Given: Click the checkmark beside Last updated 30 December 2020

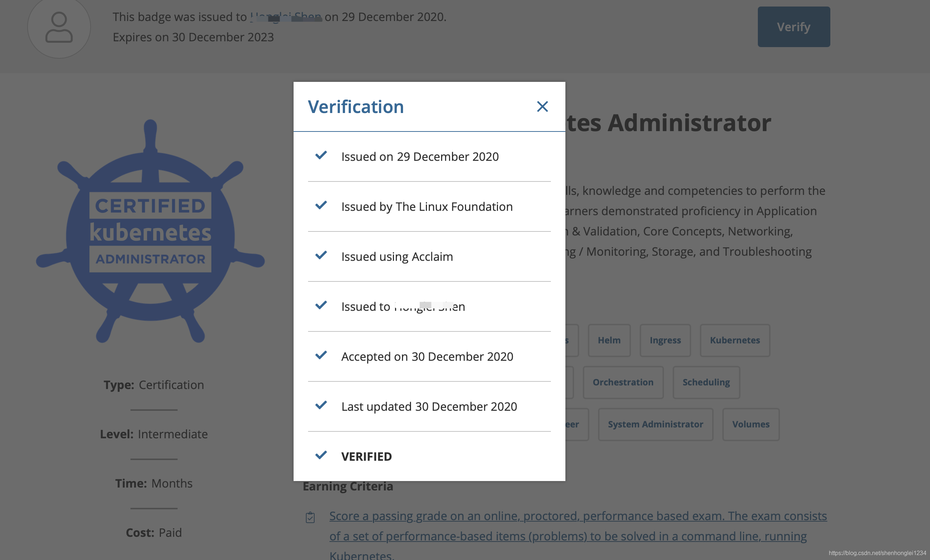Looking at the screenshot, I should (321, 405).
